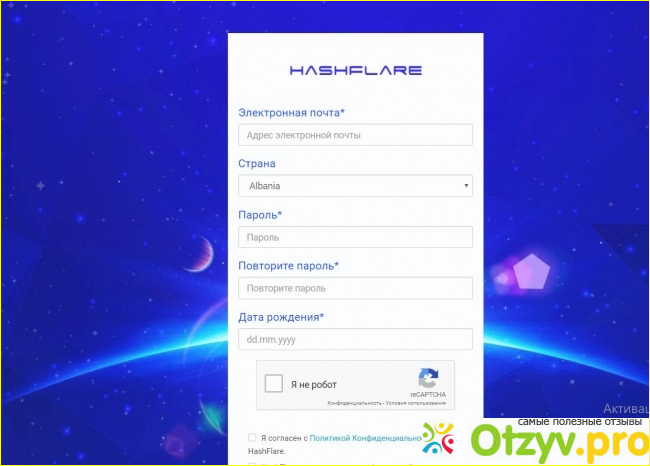Check the 'Я не робот' captcha box
The image size is (650, 466).
pyautogui.click(x=273, y=385)
